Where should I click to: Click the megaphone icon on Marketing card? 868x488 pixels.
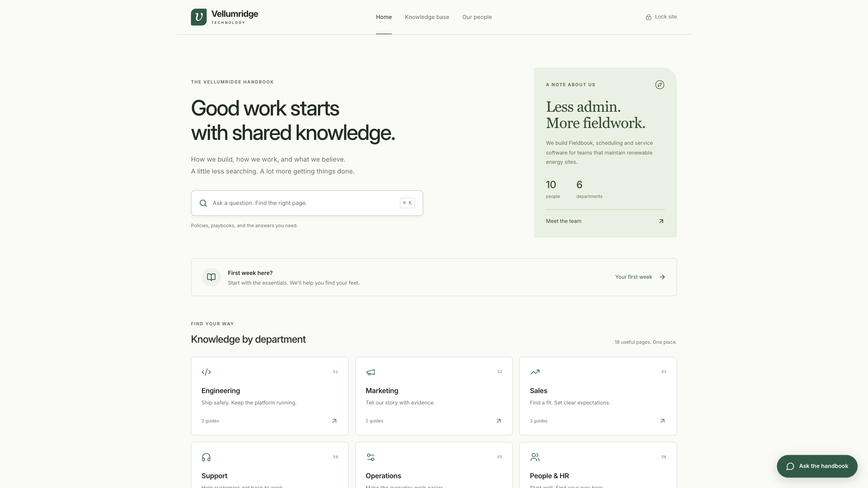tap(370, 372)
